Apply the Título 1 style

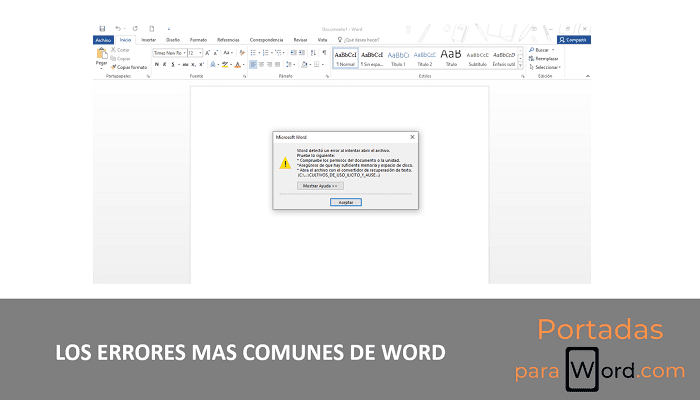point(398,58)
